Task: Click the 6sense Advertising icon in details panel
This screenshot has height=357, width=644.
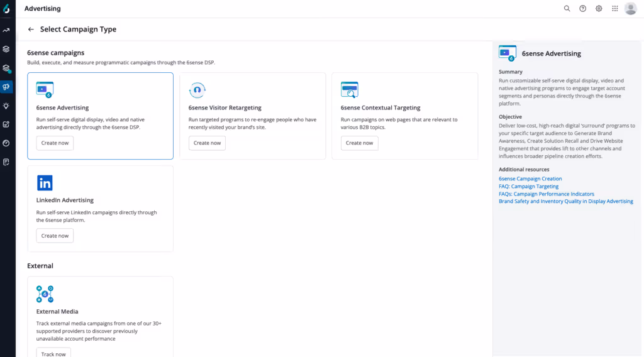Action: point(508,53)
